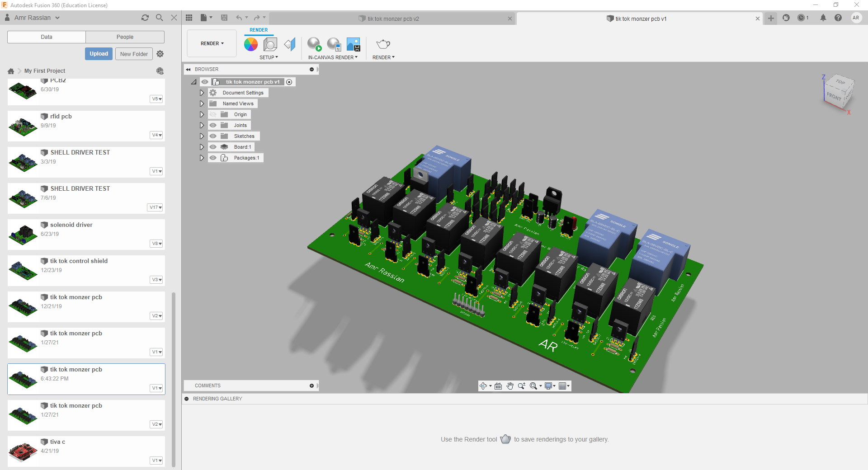Open Scene Settings tool
Screen dimensions: 868x470
270,44
